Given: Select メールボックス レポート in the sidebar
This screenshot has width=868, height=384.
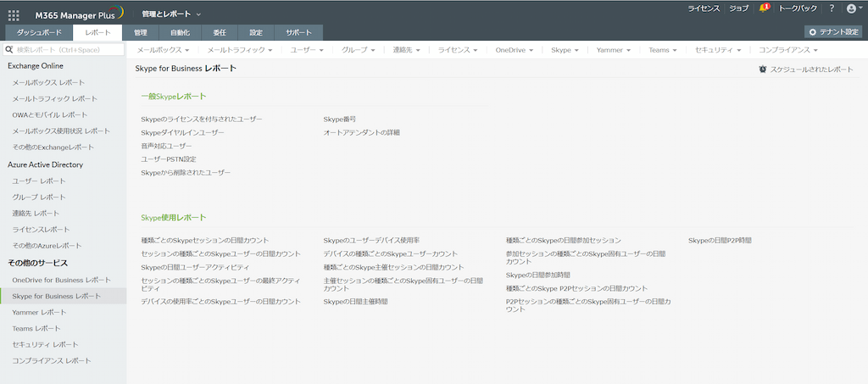Looking at the screenshot, I should [x=48, y=82].
